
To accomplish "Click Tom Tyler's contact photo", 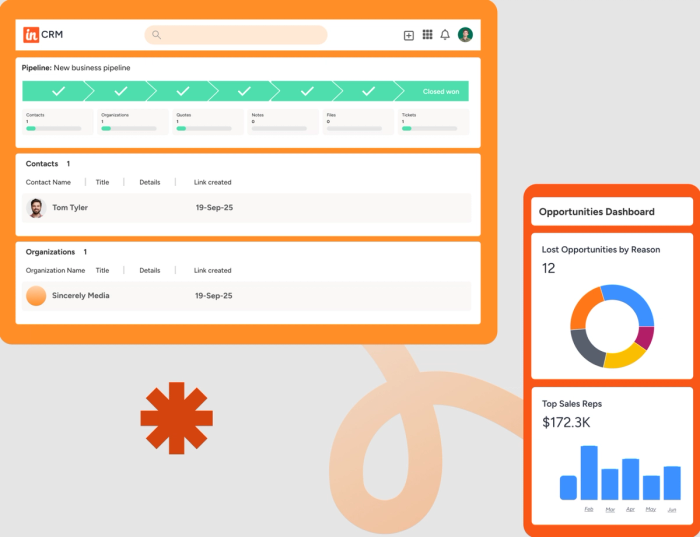I will [36, 208].
